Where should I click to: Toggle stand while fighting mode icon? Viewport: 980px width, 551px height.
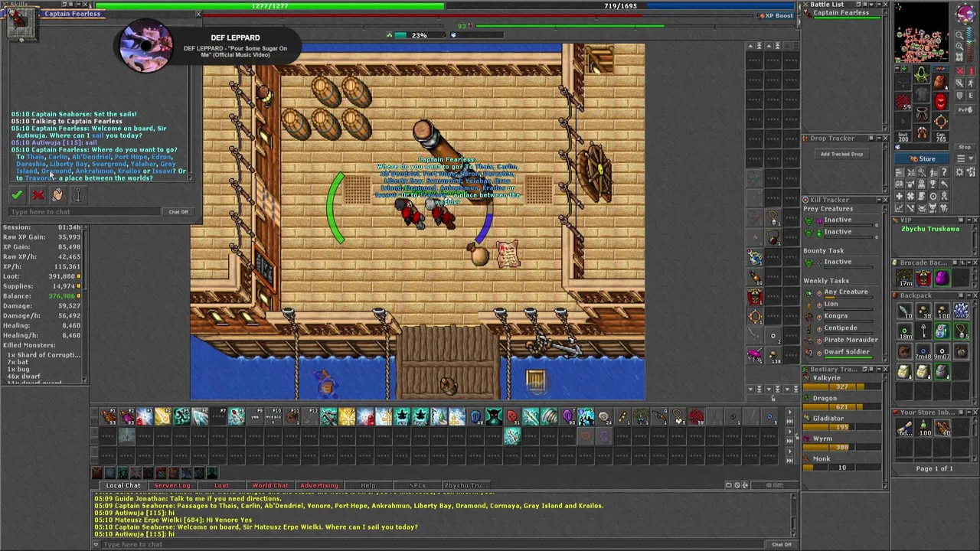[x=972, y=83]
